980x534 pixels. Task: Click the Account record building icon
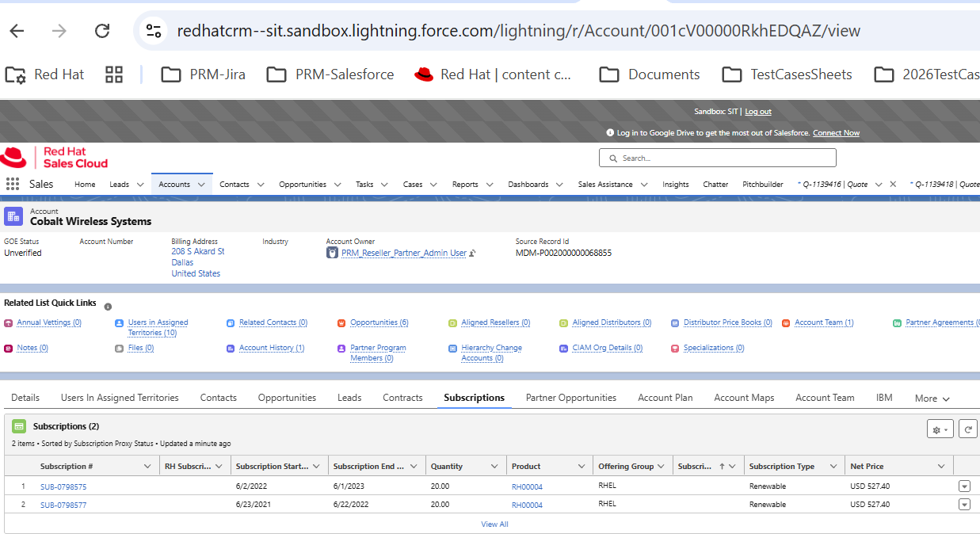tap(13, 216)
